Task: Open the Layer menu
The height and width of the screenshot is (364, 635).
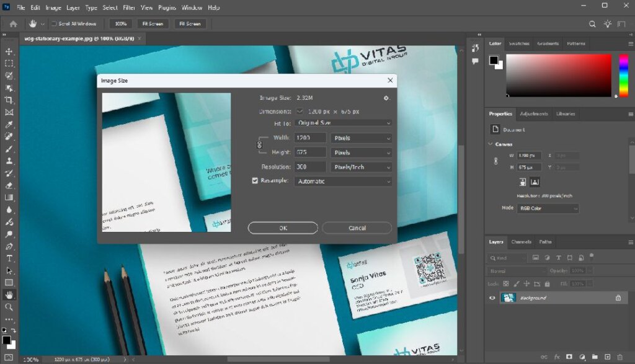Action: (73, 7)
